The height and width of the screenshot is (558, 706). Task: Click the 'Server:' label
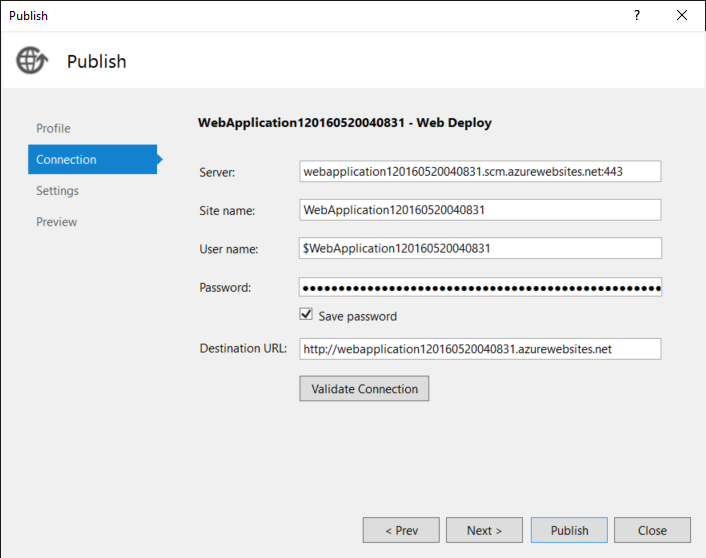click(x=217, y=172)
